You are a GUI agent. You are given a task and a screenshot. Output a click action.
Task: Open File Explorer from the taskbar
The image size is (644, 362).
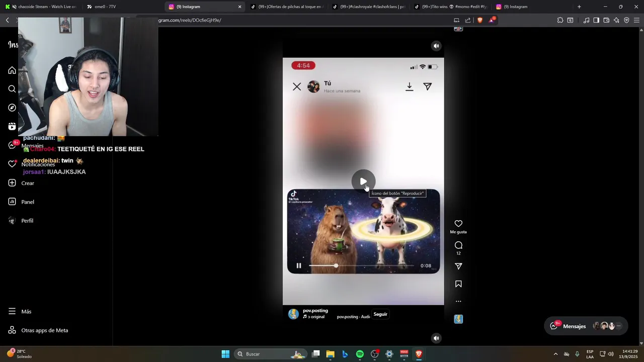tap(331, 354)
